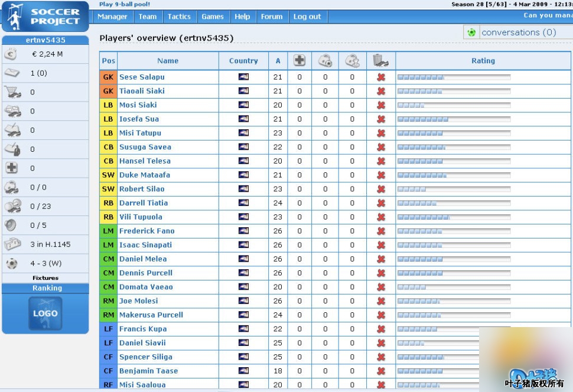Click red X in Sese Salapu row

pyautogui.click(x=381, y=77)
